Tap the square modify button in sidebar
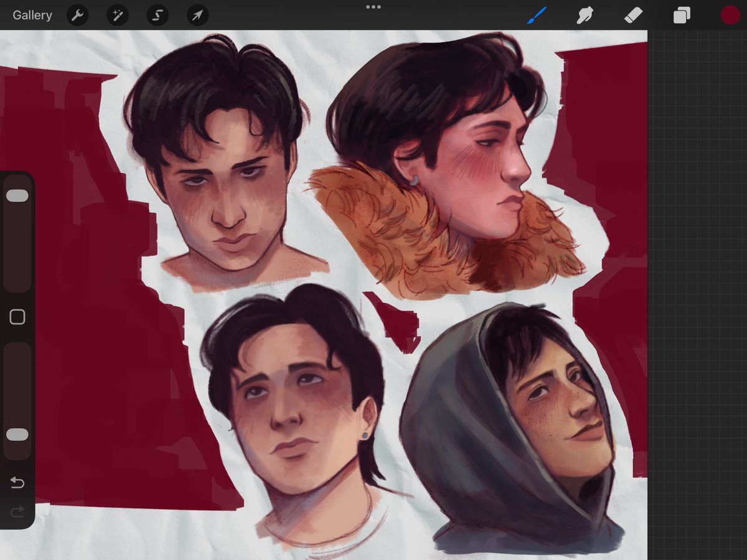 point(17,317)
